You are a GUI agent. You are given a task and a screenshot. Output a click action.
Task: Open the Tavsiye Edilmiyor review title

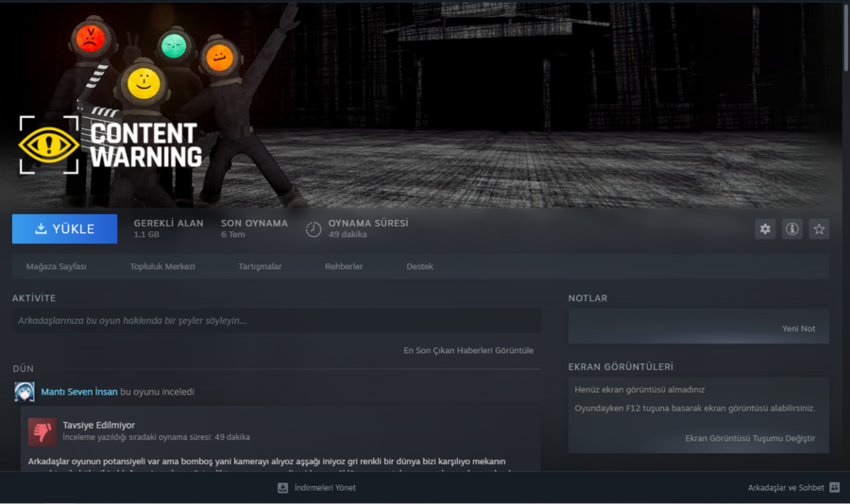(98, 426)
